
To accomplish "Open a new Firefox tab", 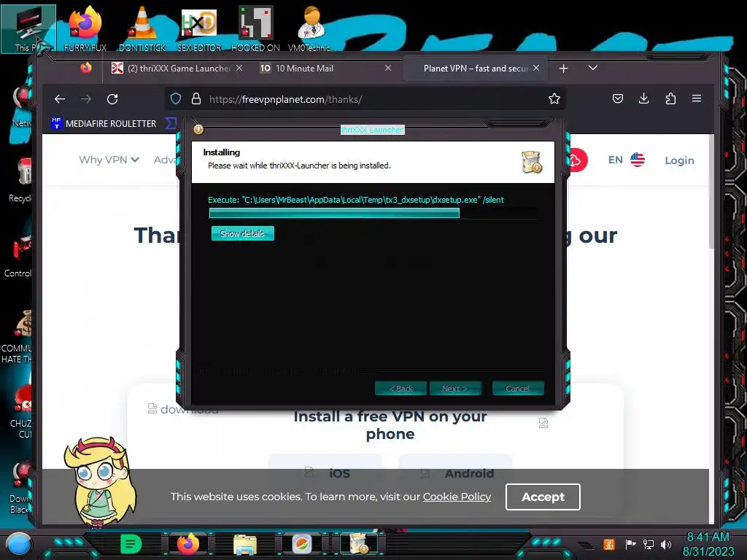I will (x=564, y=69).
